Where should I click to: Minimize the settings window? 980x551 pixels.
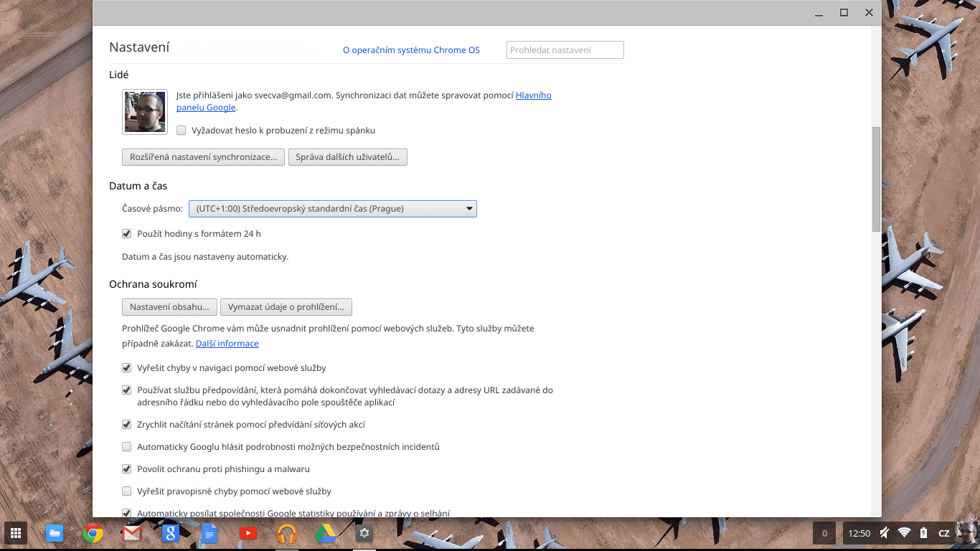(819, 13)
